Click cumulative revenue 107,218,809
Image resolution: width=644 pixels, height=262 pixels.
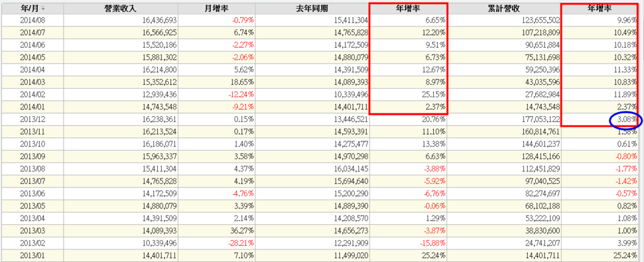pyautogui.click(x=540, y=33)
